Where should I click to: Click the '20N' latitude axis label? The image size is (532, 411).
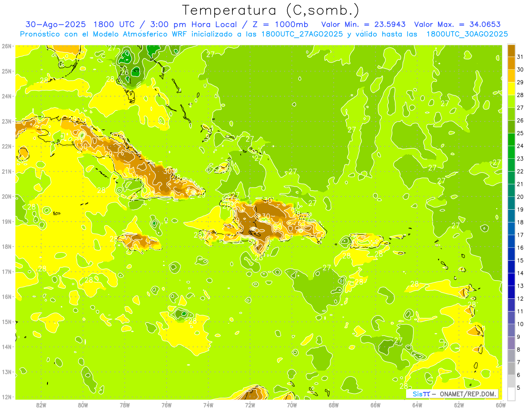(x=6, y=196)
